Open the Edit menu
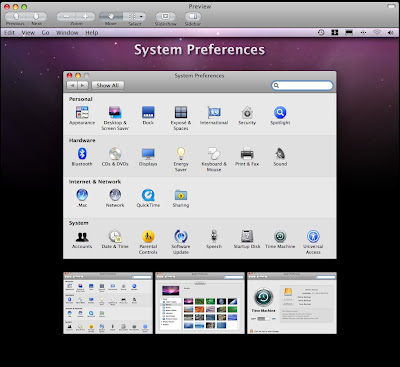Screen dimensions: 400x367 tap(9, 33)
